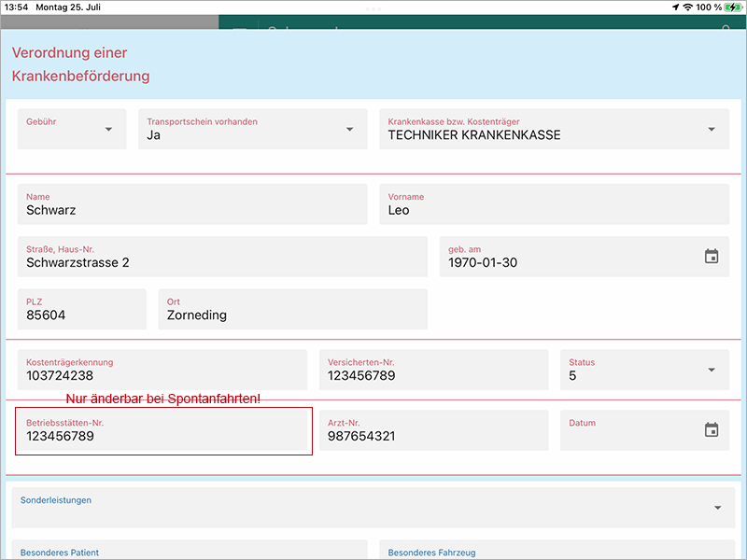Tap the clock showing 13:54
This screenshot has width=747, height=560.
coord(16,7)
